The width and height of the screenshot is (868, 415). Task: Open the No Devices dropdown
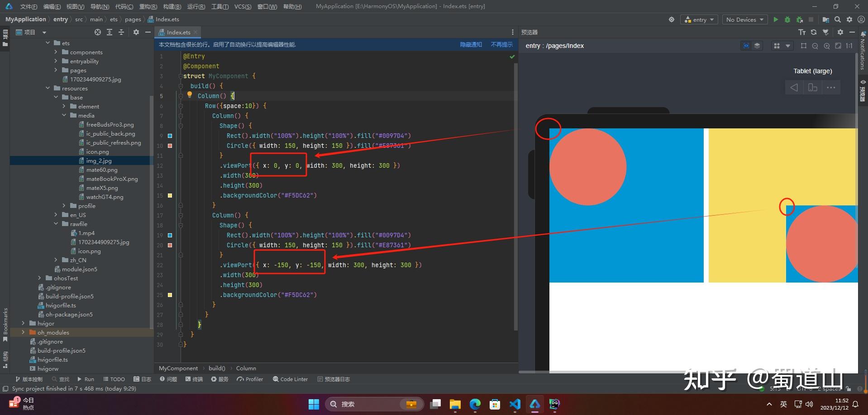pos(744,19)
